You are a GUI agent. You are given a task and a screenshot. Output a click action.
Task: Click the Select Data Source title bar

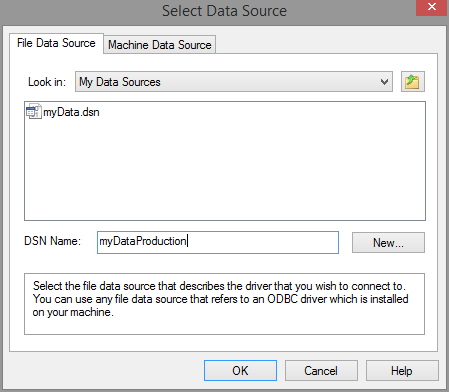tap(224, 11)
